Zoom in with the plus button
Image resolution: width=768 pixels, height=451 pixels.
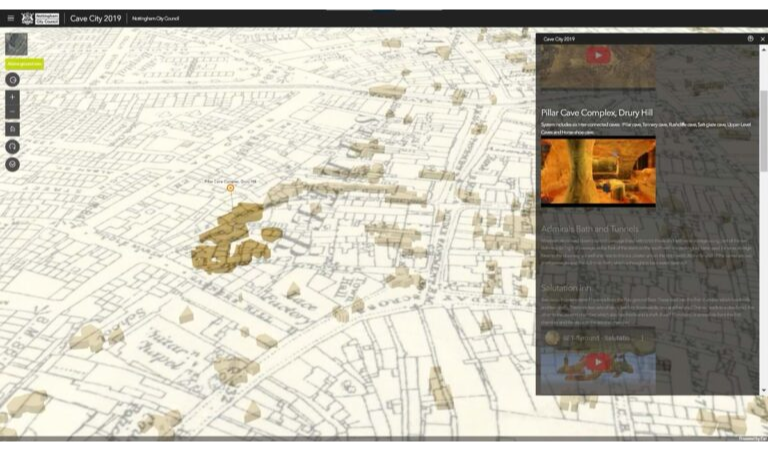click(13, 97)
